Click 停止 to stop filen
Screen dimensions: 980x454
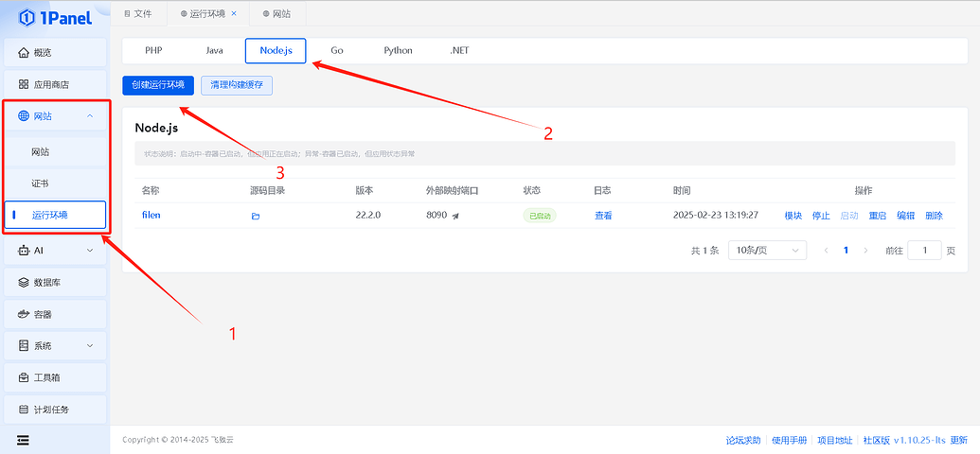point(821,216)
